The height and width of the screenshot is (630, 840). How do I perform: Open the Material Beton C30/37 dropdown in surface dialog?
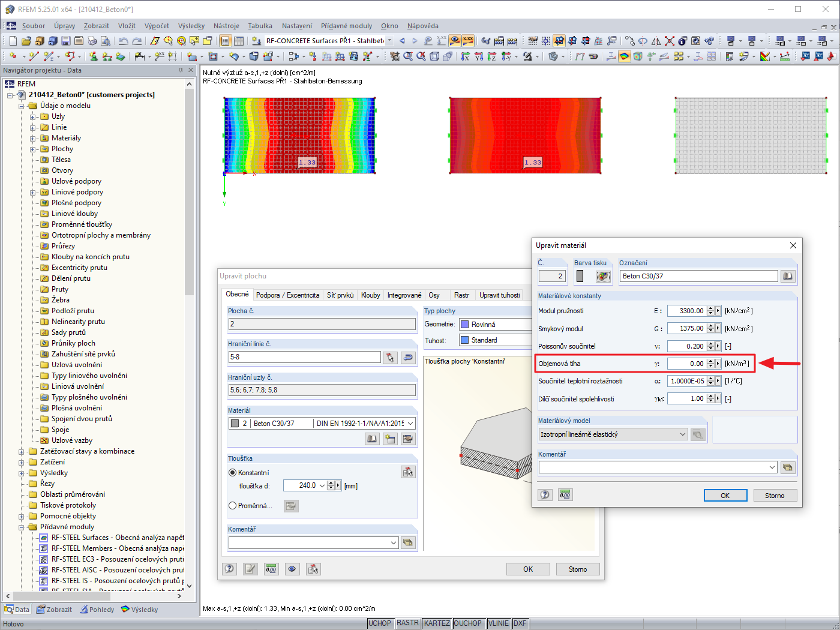(410, 424)
